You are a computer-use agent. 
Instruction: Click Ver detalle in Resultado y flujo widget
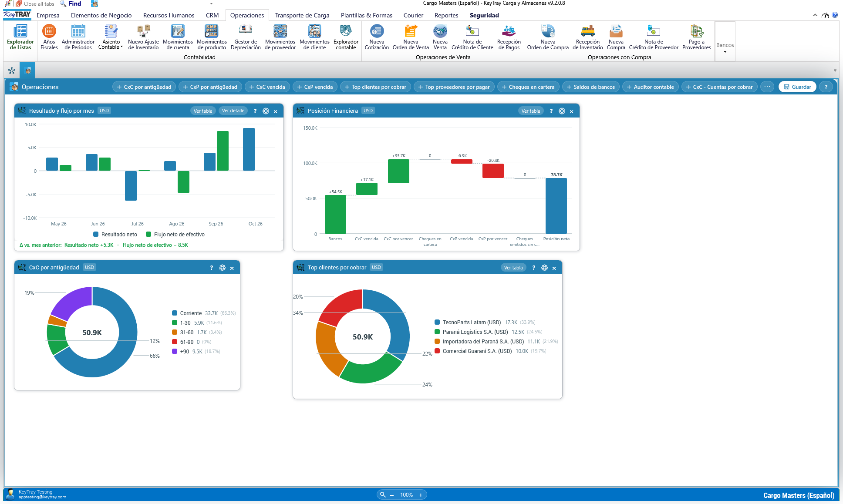click(233, 111)
